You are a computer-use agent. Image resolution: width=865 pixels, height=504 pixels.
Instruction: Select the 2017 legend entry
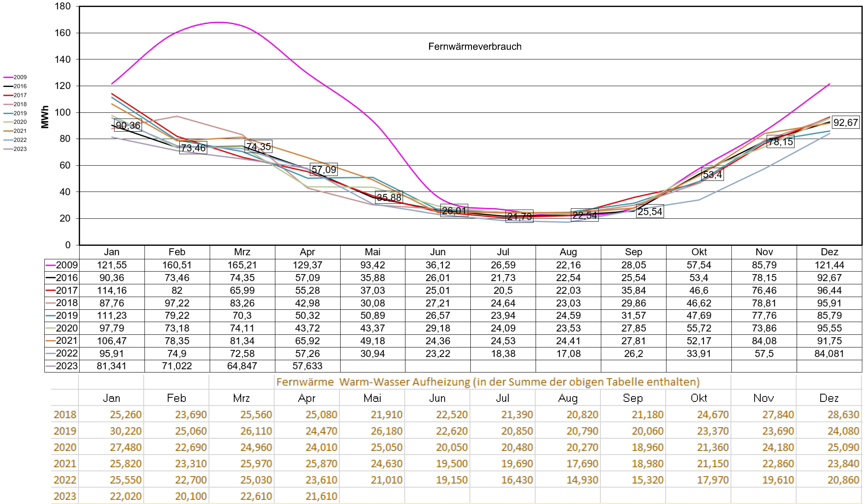click(x=15, y=95)
